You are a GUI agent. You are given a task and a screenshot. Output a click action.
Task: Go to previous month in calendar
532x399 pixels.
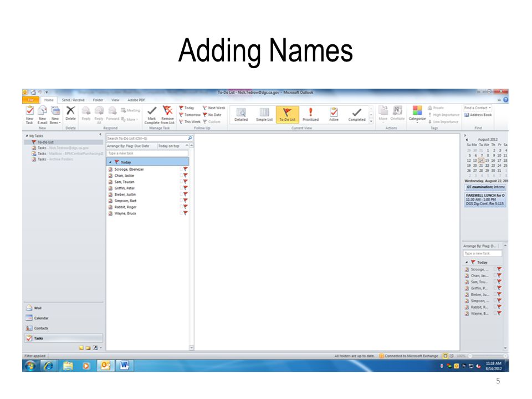pyautogui.click(x=467, y=140)
